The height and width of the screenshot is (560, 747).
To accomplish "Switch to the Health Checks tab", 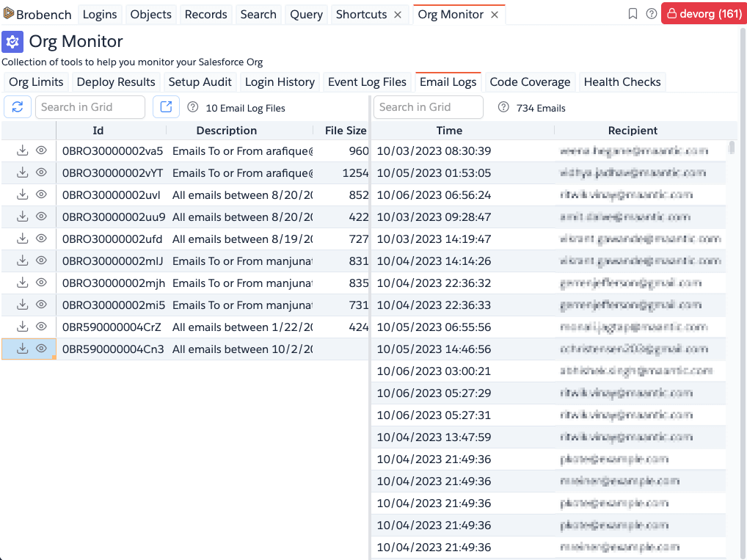I will (622, 82).
